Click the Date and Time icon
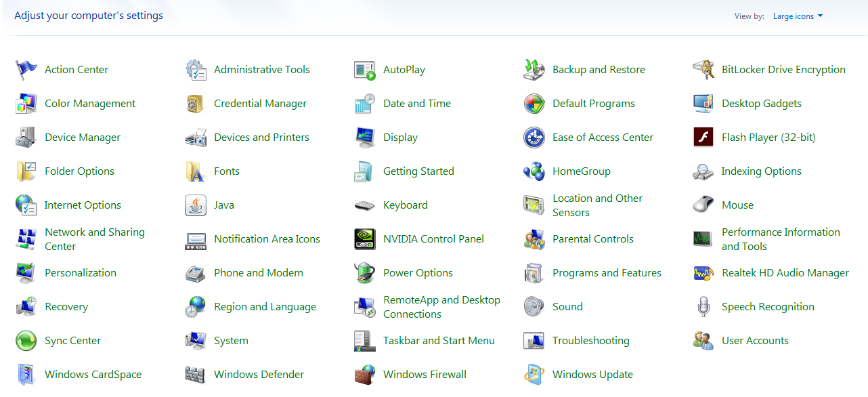The height and width of the screenshot is (397, 868). click(365, 104)
